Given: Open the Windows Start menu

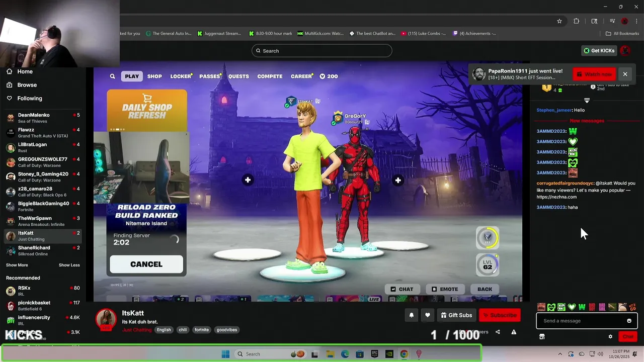Looking at the screenshot, I should [225, 354].
